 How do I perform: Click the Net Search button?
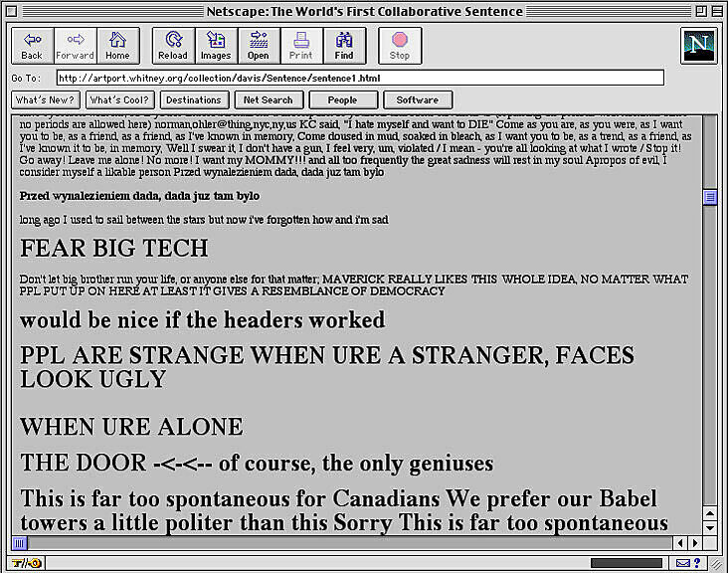point(268,99)
